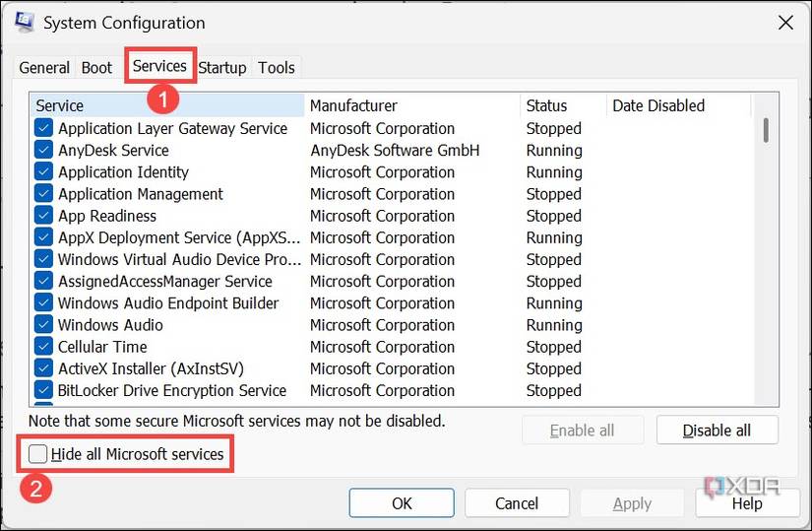
Task: Uncheck the Cellular Time checkbox
Action: (x=43, y=346)
